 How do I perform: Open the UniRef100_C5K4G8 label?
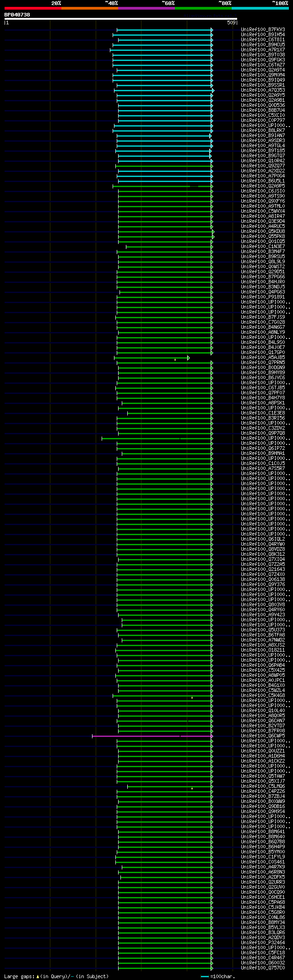coord(263,696)
